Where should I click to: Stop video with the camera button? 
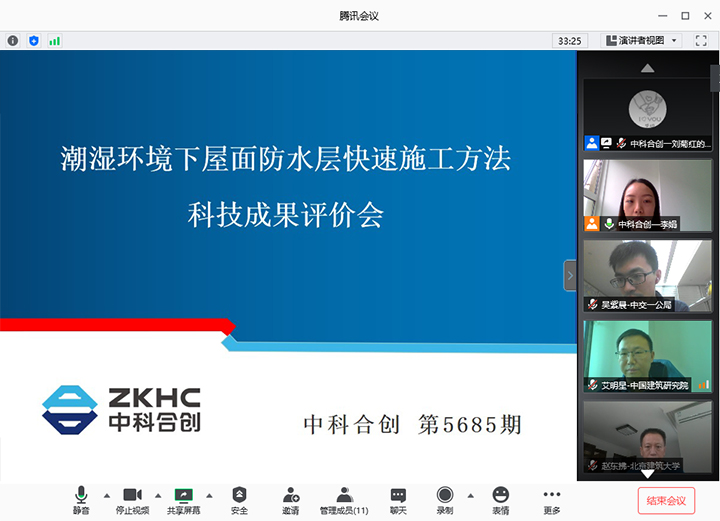tap(132, 499)
